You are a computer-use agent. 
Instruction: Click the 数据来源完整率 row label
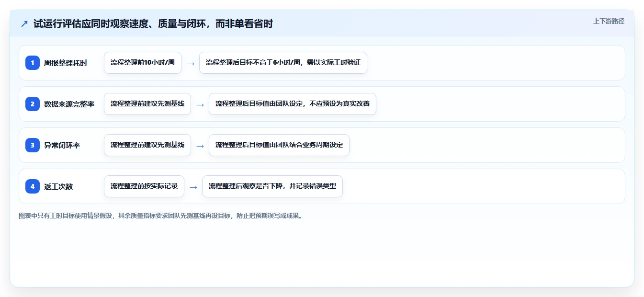[x=69, y=104]
